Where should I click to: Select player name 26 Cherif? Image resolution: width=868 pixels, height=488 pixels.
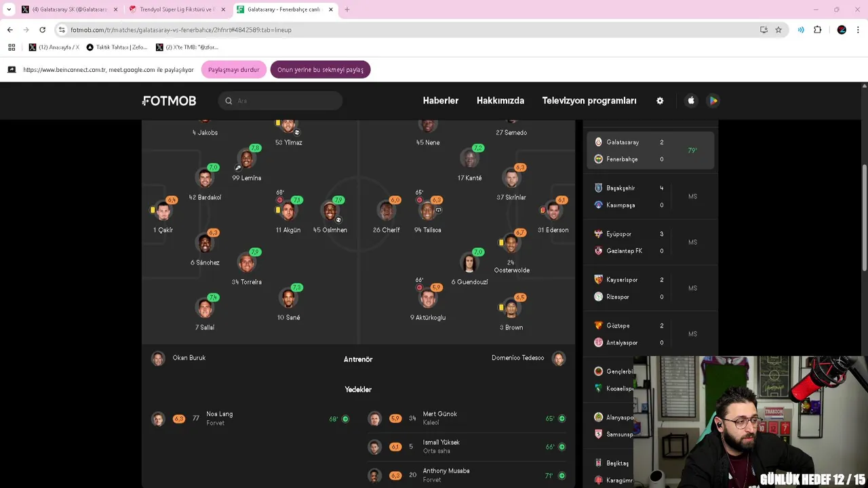tap(386, 230)
